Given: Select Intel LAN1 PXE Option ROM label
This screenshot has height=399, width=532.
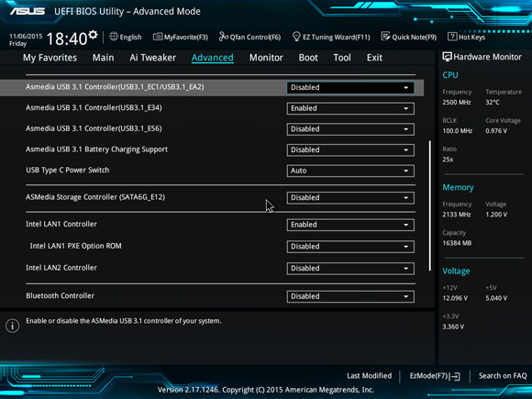Looking at the screenshot, I should coord(75,246).
